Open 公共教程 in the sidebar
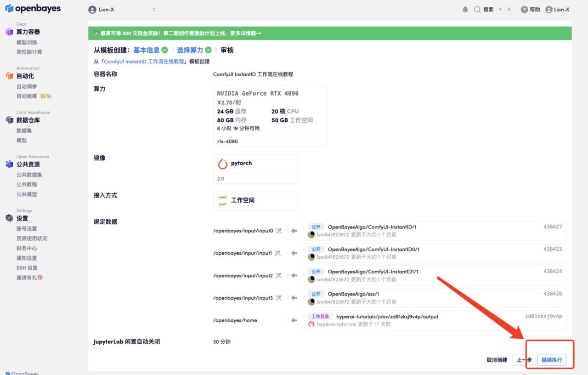588x375 pixels. [27, 184]
